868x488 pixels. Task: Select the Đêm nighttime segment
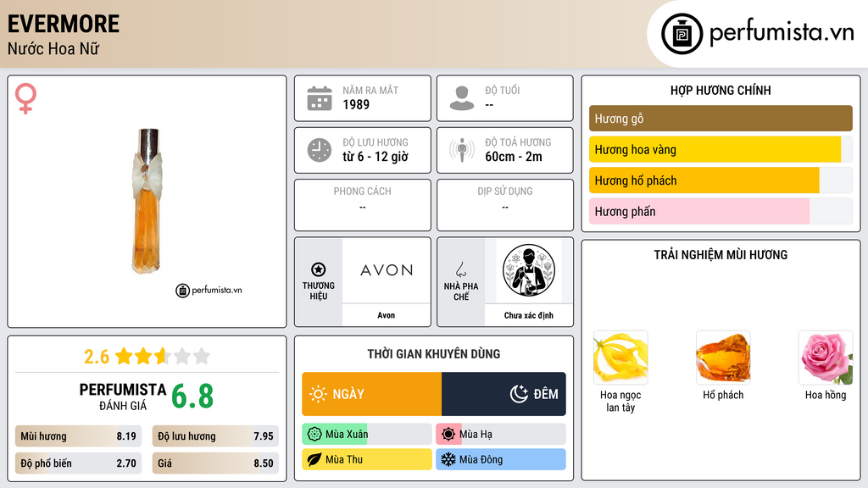point(504,394)
